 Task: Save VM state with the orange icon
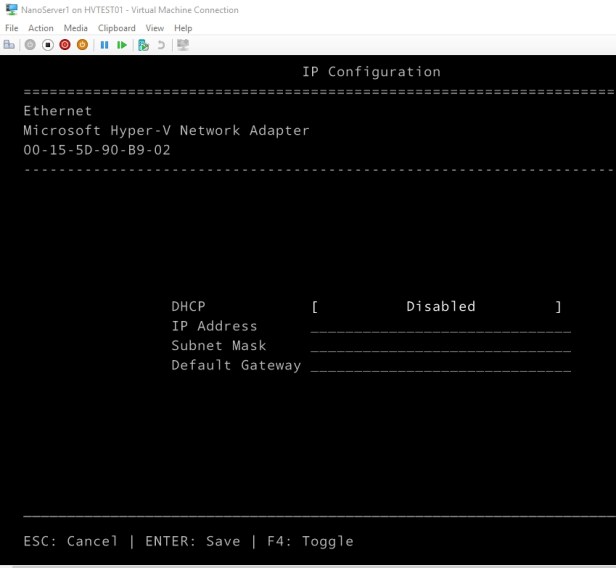tap(82, 45)
